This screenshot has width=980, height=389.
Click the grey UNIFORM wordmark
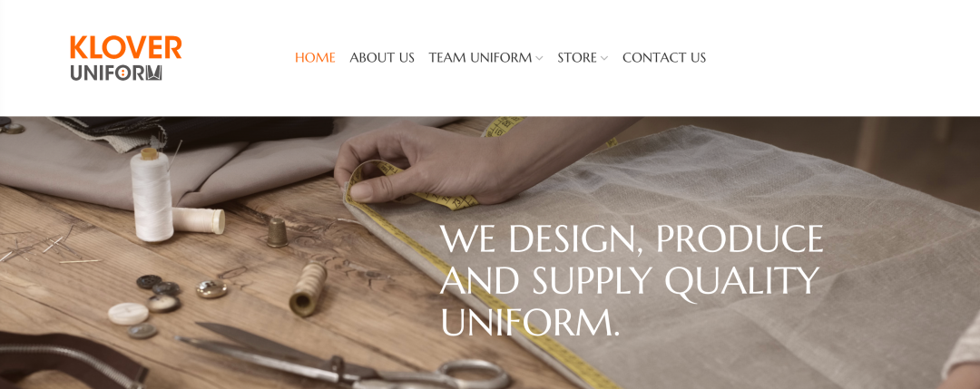116,73
